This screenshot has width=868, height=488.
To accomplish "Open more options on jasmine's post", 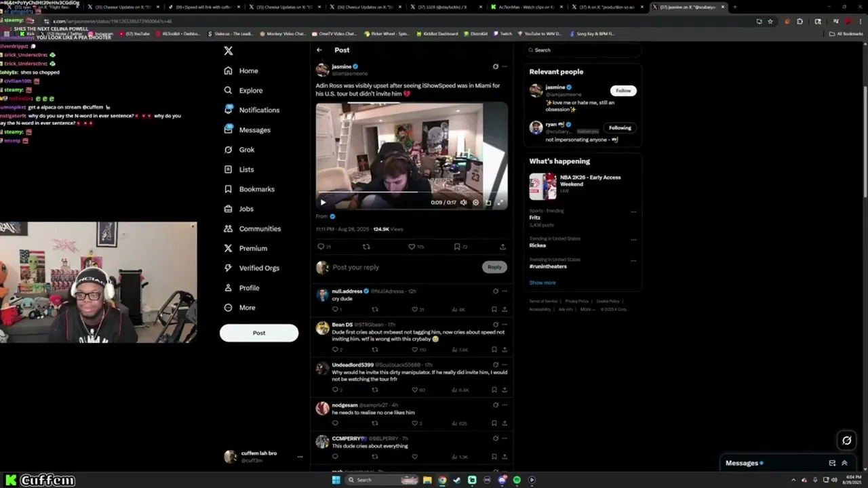I will pos(505,66).
